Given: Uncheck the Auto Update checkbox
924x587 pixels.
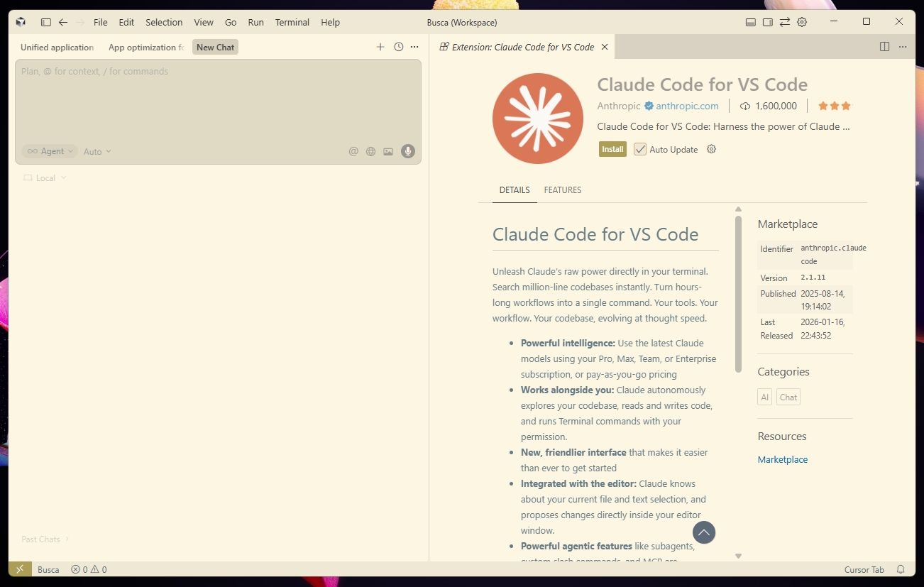Looking at the screenshot, I should tap(639, 149).
